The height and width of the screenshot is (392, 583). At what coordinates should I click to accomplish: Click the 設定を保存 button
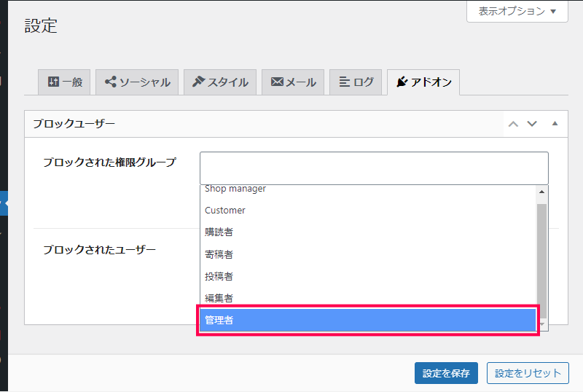coord(446,373)
